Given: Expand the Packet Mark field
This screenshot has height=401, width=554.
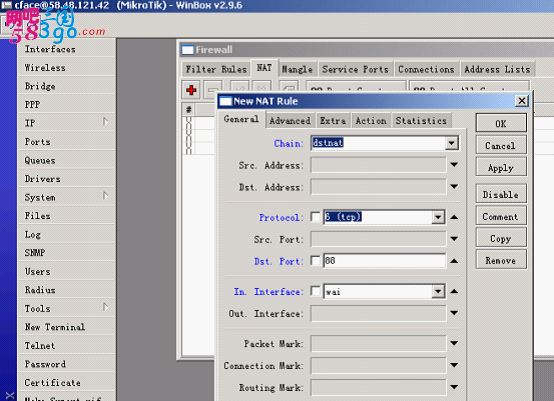Looking at the screenshot, I should pyautogui.click(x=454, y=343).
